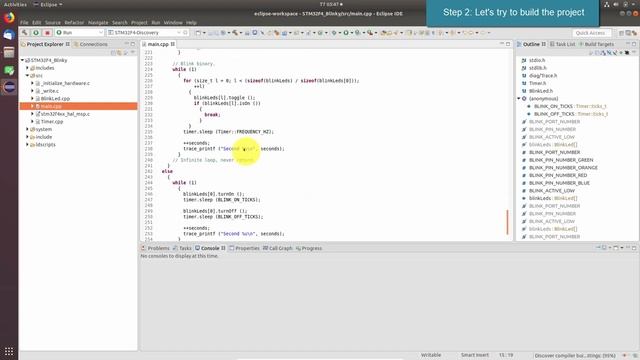Open Thunderbird mail from the dock
Screen dimensions: 640x360
tap(9, 35)
